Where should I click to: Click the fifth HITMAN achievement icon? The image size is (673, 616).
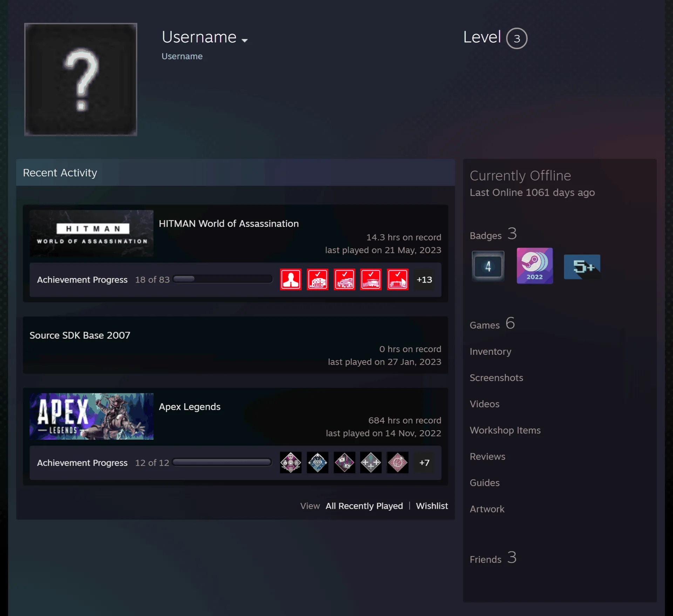(x=398, y=279)
